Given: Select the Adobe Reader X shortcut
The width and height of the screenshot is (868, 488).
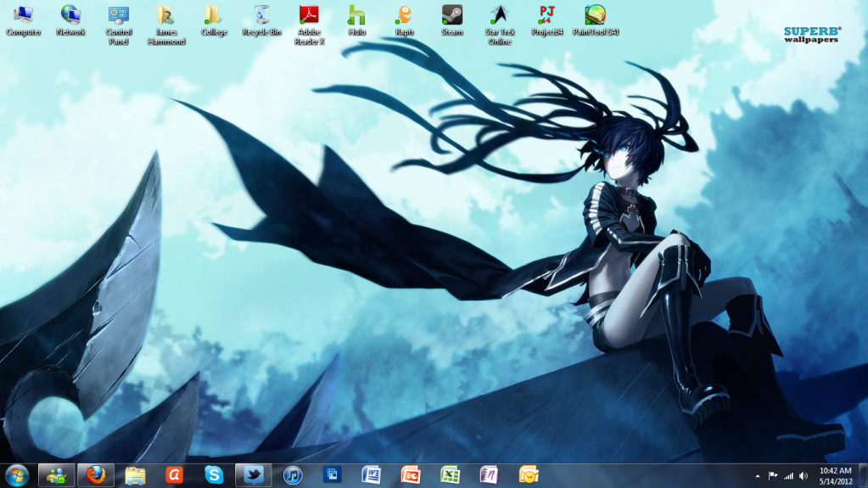Looking at the screenshot, I should click(309, 25).
